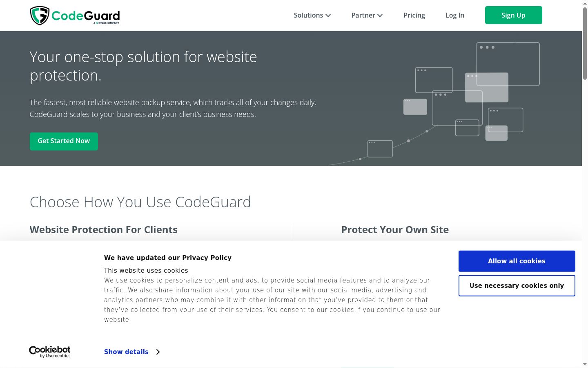Viewport: 588px width, 368px height.
Task: Click the hero headline about website protection
Action: (143, 66)
